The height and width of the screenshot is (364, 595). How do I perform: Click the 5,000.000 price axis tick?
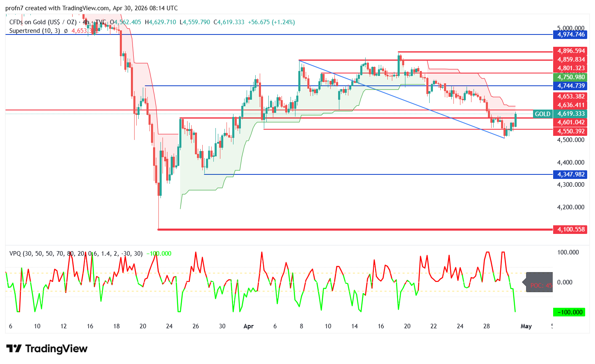point(571,28)
